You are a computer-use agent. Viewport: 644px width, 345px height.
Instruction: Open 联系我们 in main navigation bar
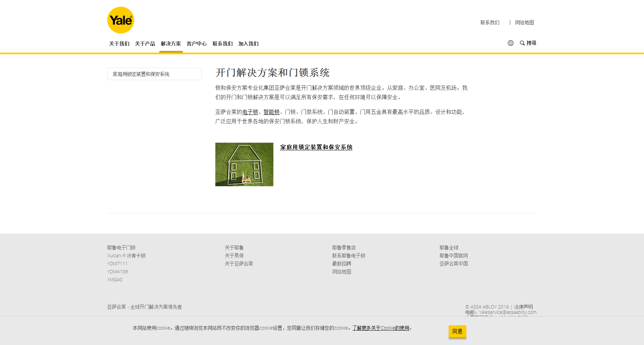click(x=222, y=44)
